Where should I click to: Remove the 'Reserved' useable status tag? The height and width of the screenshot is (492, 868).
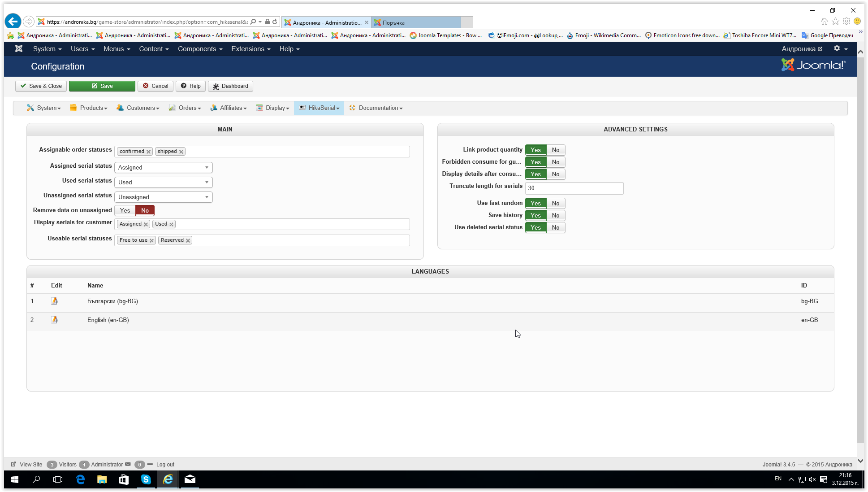tap(188, 240)
